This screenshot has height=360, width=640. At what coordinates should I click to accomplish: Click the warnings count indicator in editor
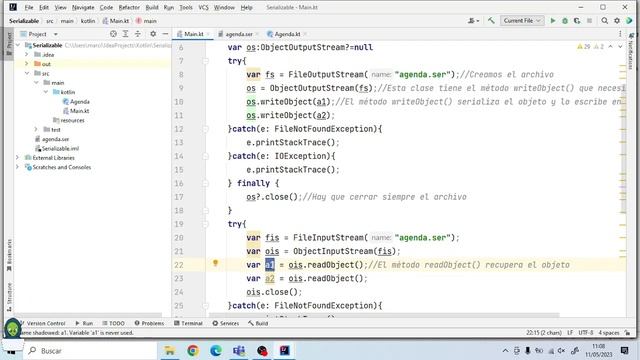coord(590,47)
